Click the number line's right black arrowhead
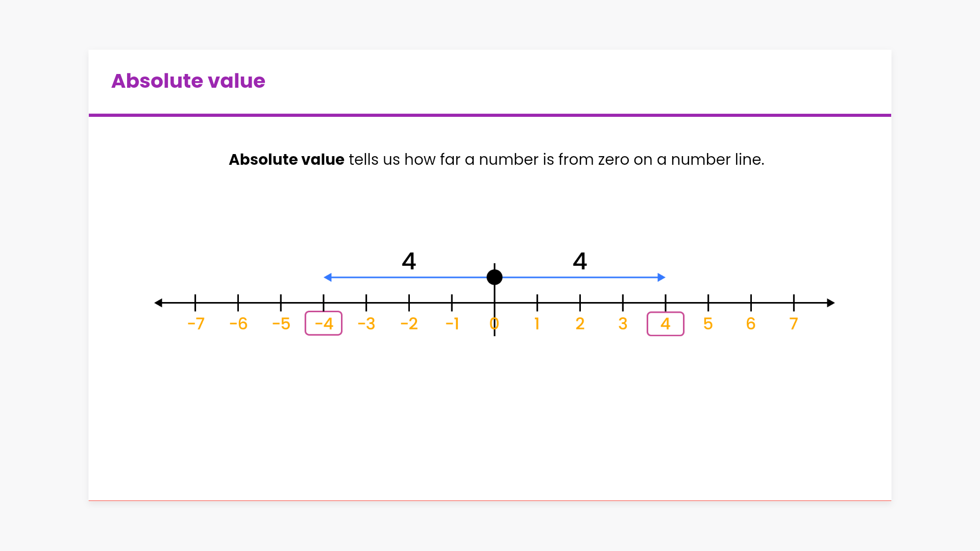The height and width of the screenshot is (551, 980). (830, 303)
